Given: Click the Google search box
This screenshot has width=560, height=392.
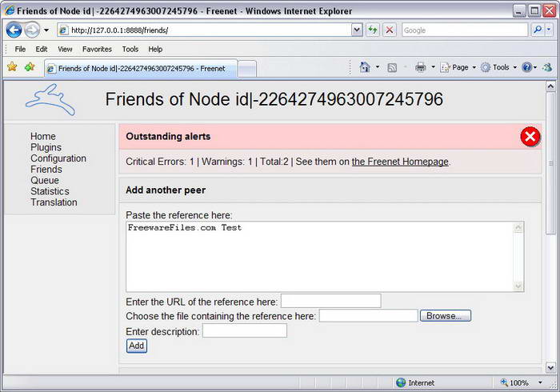Looking at the screenshot, I should [464, 30].
